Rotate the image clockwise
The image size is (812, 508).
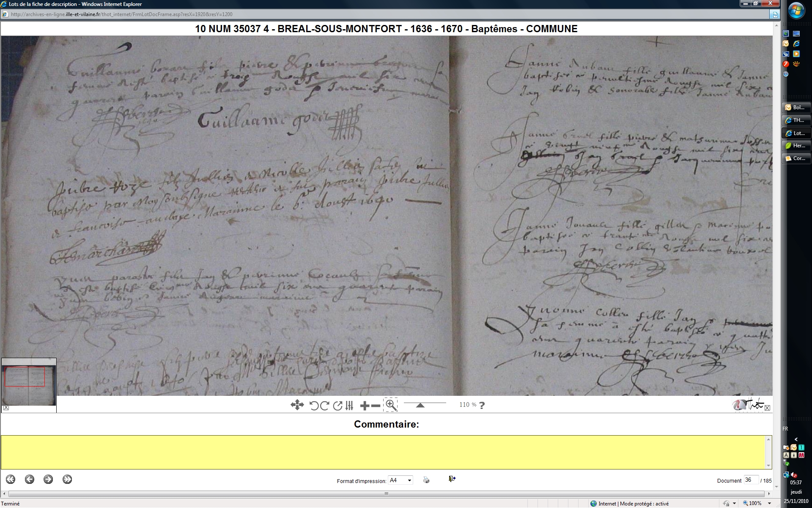point(325,406)
